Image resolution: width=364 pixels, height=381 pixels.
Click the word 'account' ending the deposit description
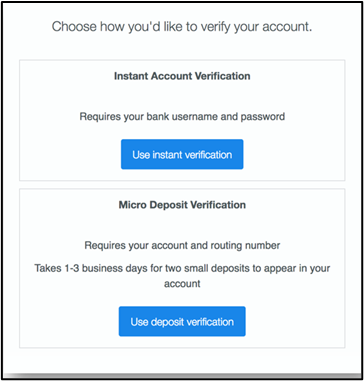[x=182, y=283]
